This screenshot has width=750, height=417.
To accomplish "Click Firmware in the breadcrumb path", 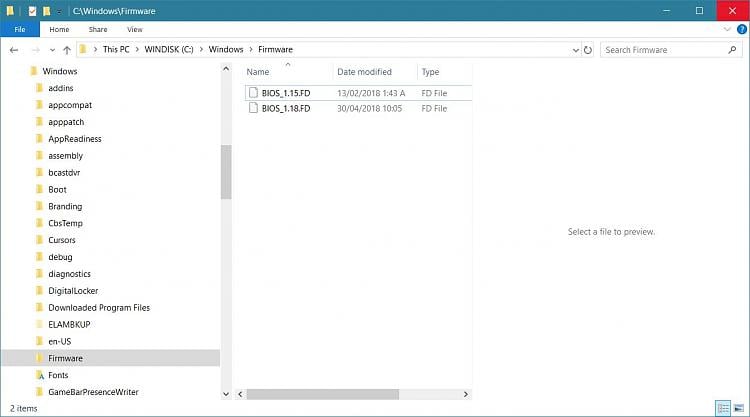I will tap(276, 50).
